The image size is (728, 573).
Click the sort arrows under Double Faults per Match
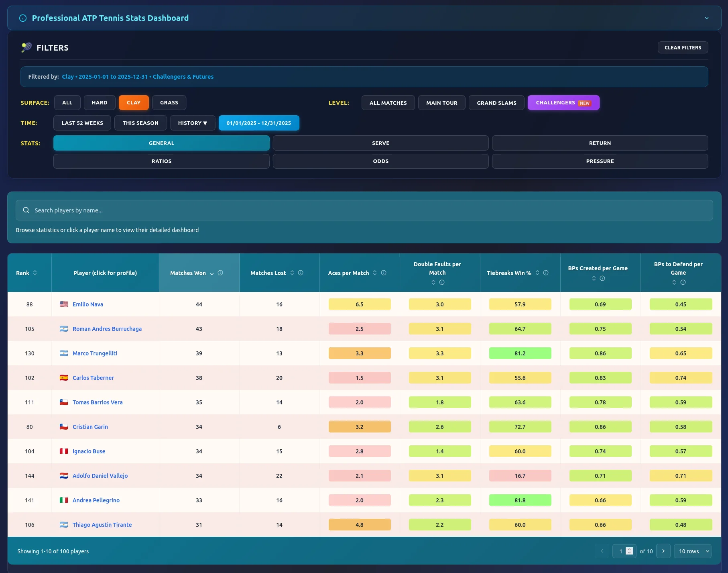[x=433, y=282]
